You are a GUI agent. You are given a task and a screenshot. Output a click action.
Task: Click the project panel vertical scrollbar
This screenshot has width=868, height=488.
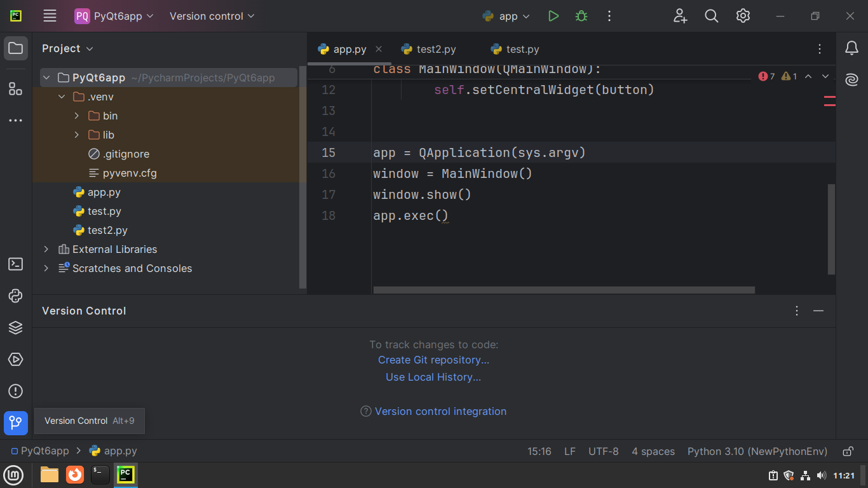click(302, 177)
